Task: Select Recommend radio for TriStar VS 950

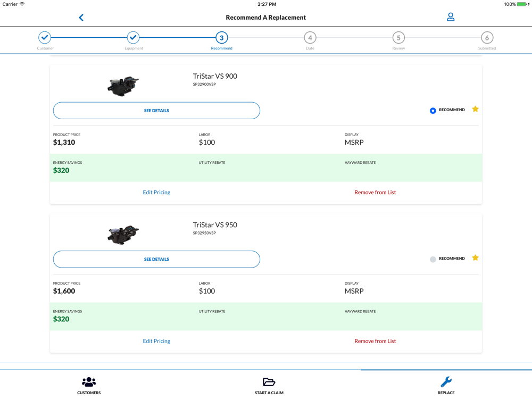Action: click(x=433, y=260)
